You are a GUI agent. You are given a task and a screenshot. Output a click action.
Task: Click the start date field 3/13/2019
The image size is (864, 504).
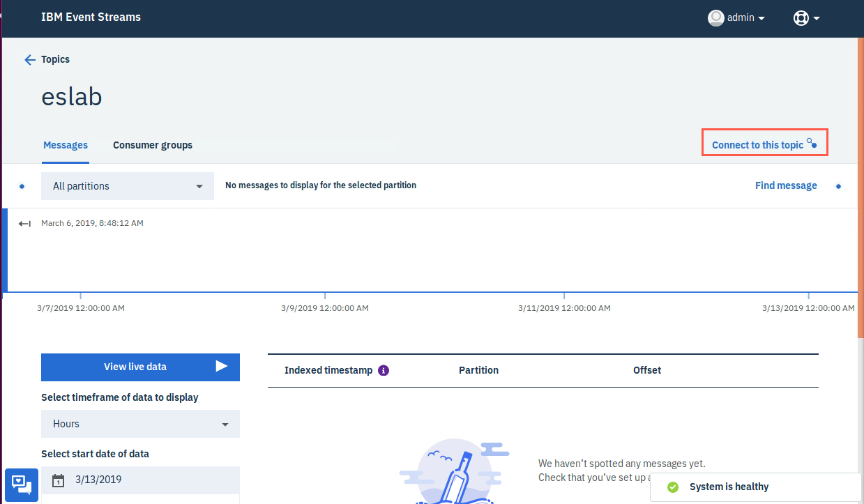(x=140, y=480)
